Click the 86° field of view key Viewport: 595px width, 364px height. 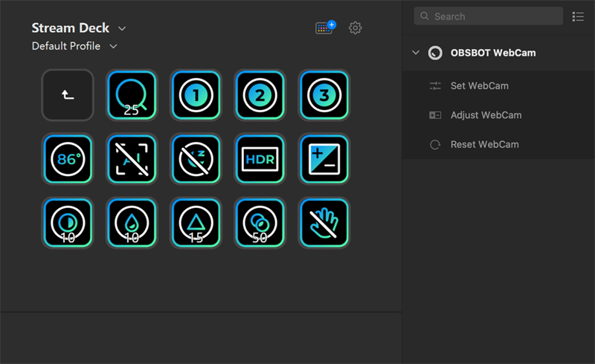click(x=68, y=159)
